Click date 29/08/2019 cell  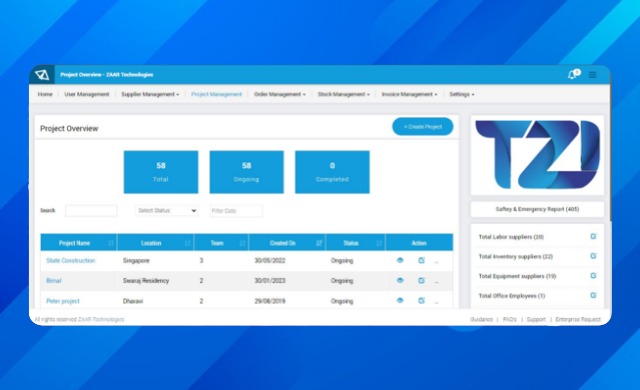(270, 301)
